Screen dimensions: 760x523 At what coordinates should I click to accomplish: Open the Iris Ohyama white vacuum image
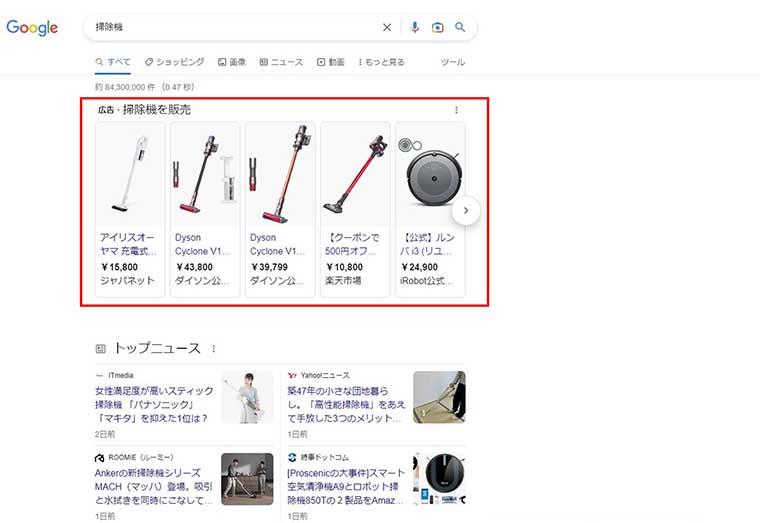click(130, 174)
